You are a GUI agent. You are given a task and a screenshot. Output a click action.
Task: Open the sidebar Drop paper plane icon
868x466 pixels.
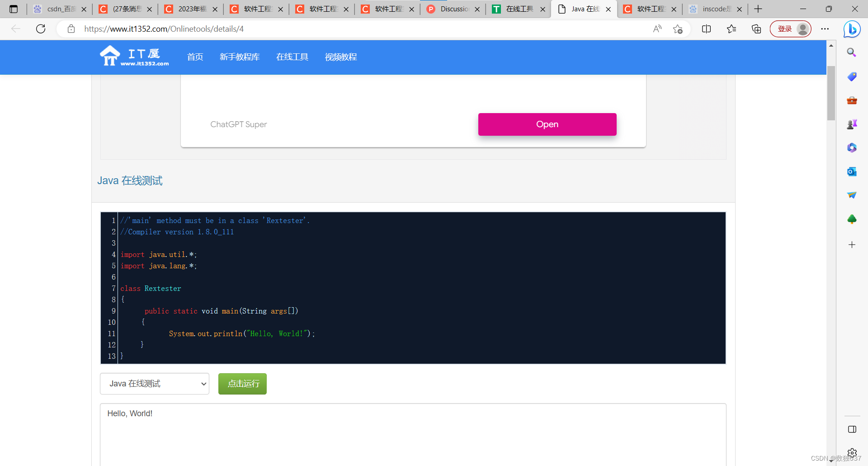(x=852, y=195)
